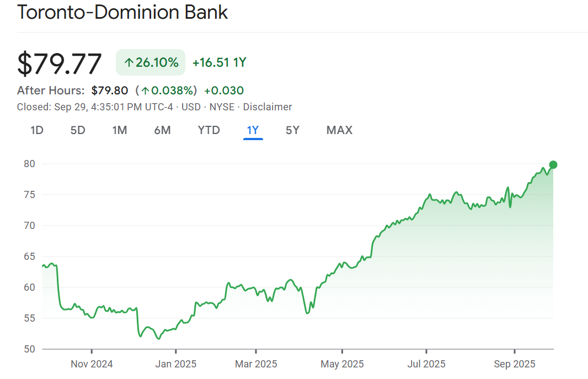Show the 1M price history
Screen dimensions: 588x379
tap(120, 130)
